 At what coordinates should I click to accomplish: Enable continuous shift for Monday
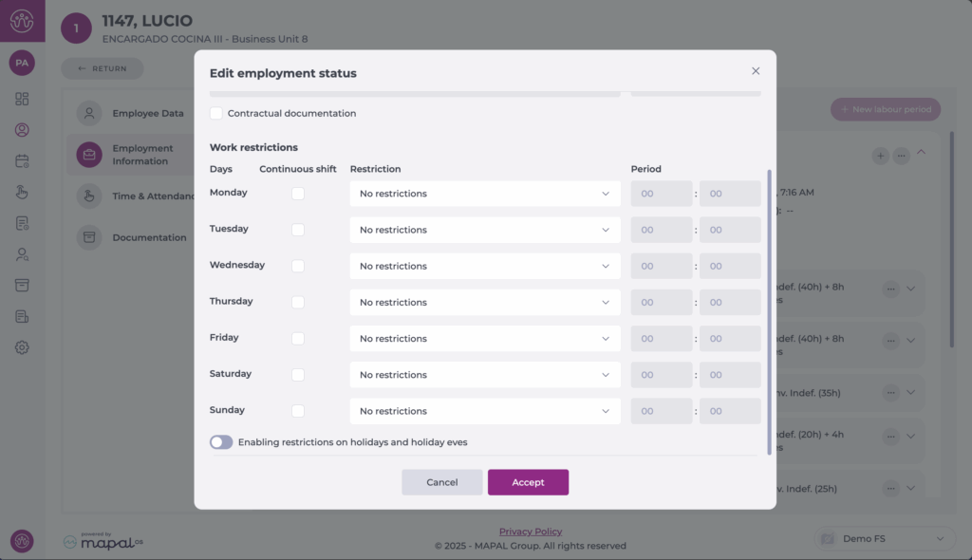coord(298,194)
